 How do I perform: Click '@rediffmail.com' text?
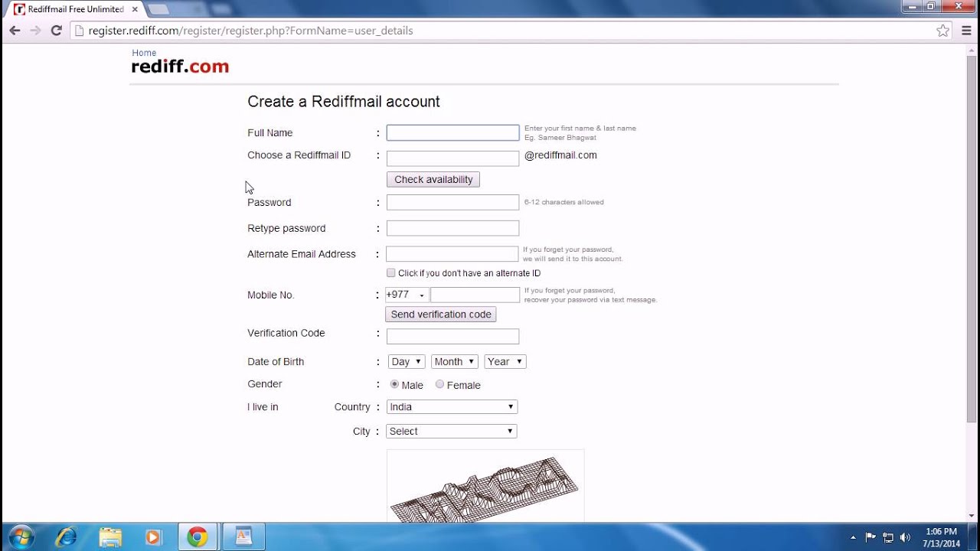pyautogui.click(x=560, y=155)
